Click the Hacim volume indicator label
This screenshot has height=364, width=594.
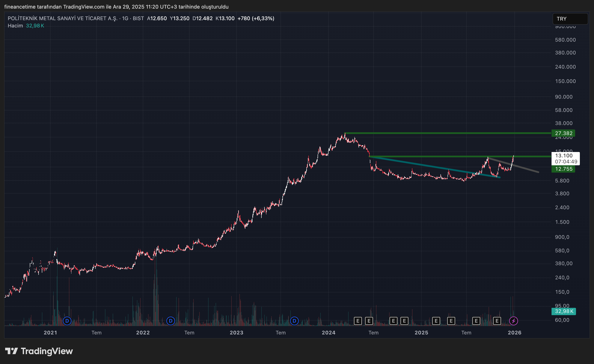coord(15,26)
